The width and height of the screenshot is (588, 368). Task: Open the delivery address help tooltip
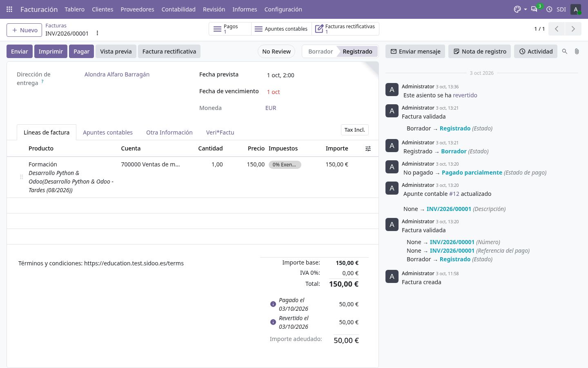[42, 81]
